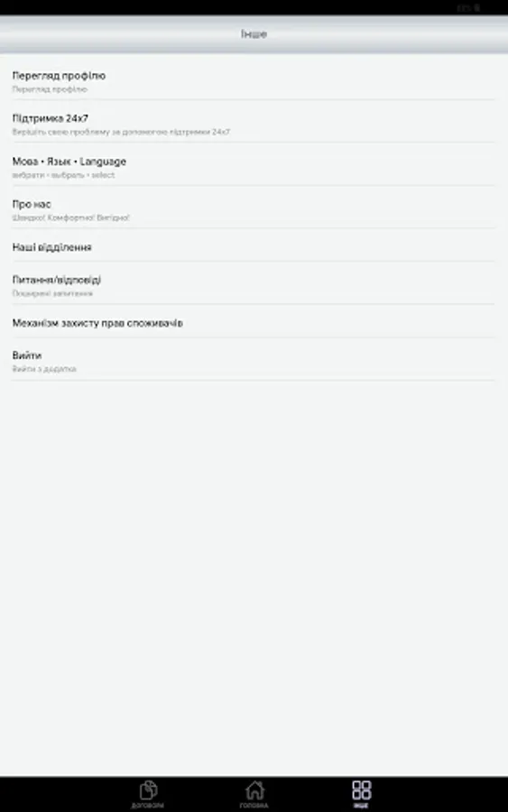Image resolution: width=508 pixels, height=812 pixels.
Task: Choose Мова • Язык • Language option
Action: (x=254, y=167)
